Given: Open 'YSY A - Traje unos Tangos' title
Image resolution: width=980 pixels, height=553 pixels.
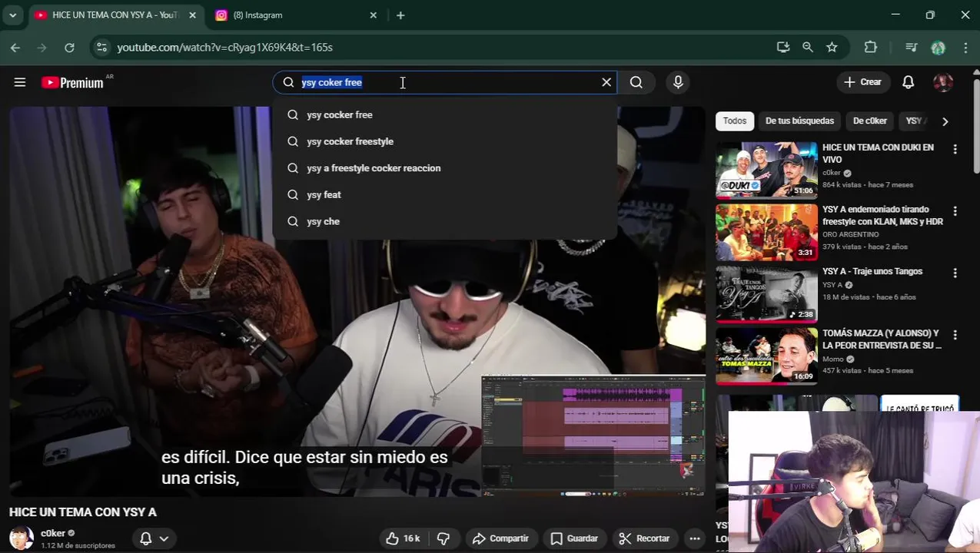Looking at the screenshot, I should pos(872,271).
